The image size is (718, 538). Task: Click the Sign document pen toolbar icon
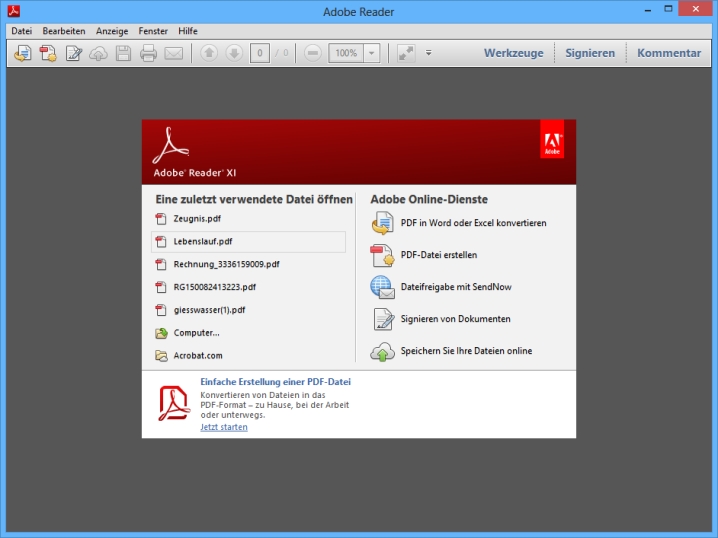74,53
